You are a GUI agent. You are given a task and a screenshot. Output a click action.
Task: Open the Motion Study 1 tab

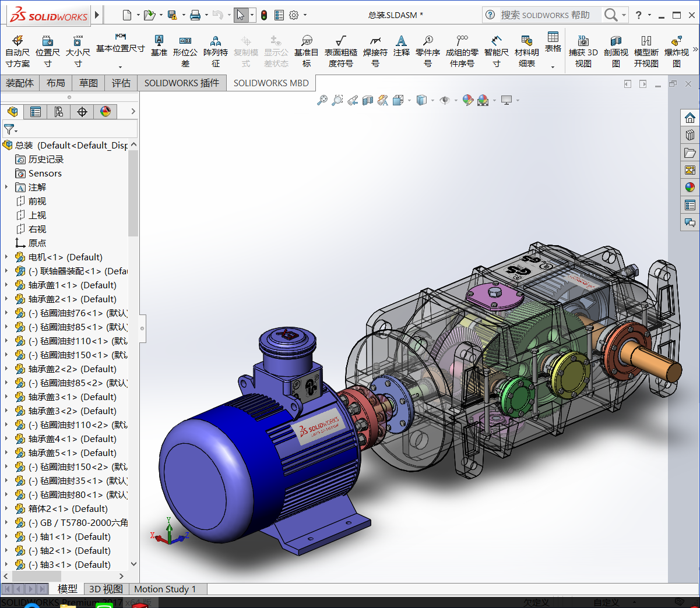click(165, 589)
